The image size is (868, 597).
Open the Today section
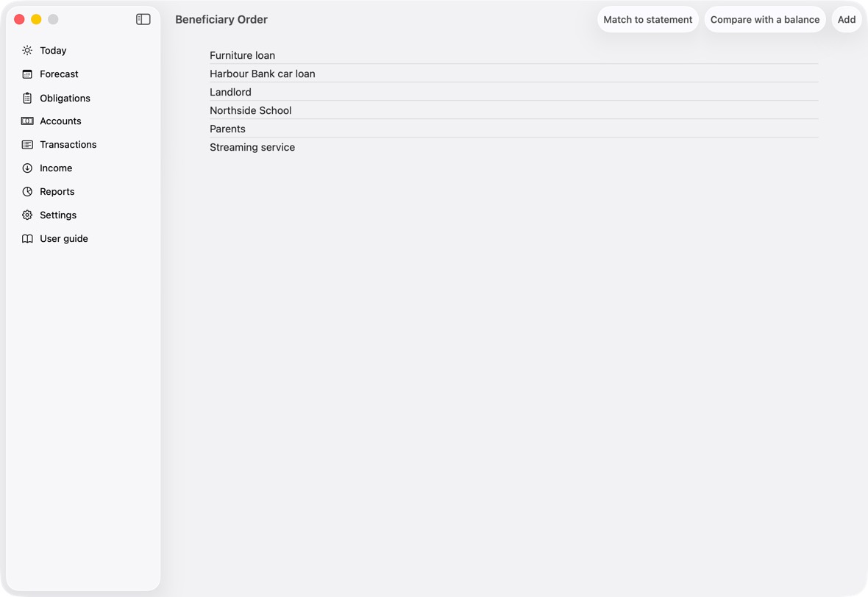click(x=83, y=50)
